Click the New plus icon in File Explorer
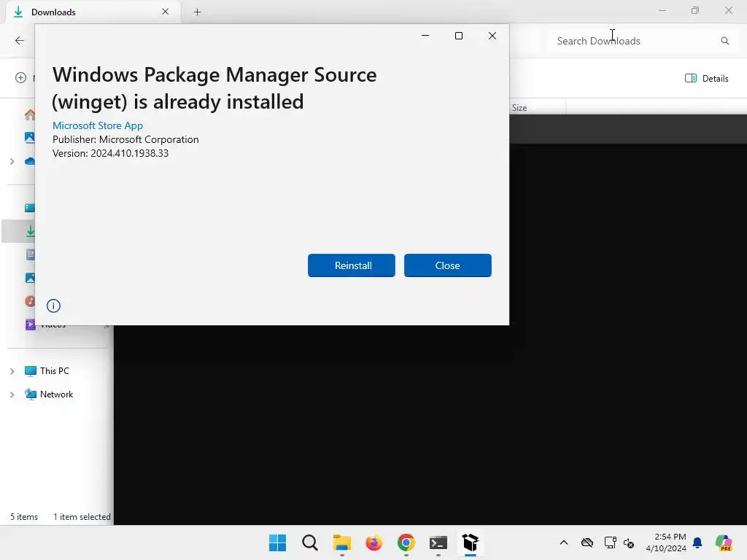The height and width of the screenshot is (560, 747). (x=21, y=77)
